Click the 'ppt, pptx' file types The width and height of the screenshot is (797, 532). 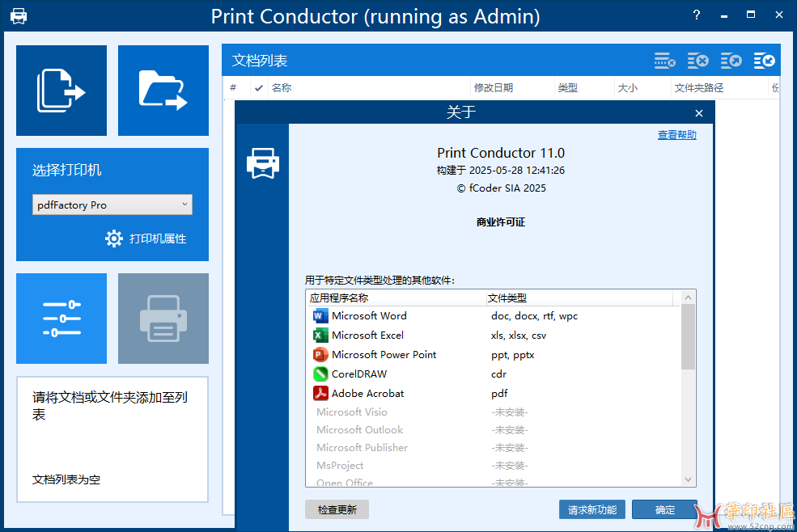tap(512, 355)
